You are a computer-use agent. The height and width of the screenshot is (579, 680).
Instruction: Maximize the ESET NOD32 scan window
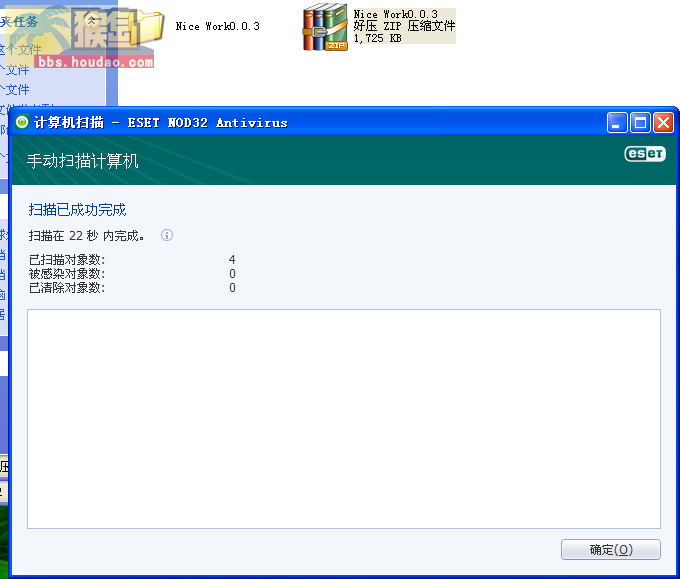[x=640, y=122]
